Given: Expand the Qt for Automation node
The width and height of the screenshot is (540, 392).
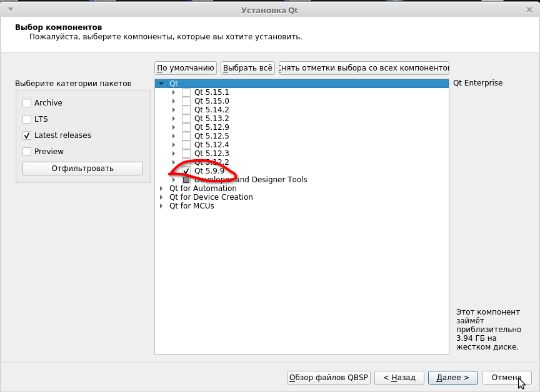Looking at the screenshot, I should 161,189.
